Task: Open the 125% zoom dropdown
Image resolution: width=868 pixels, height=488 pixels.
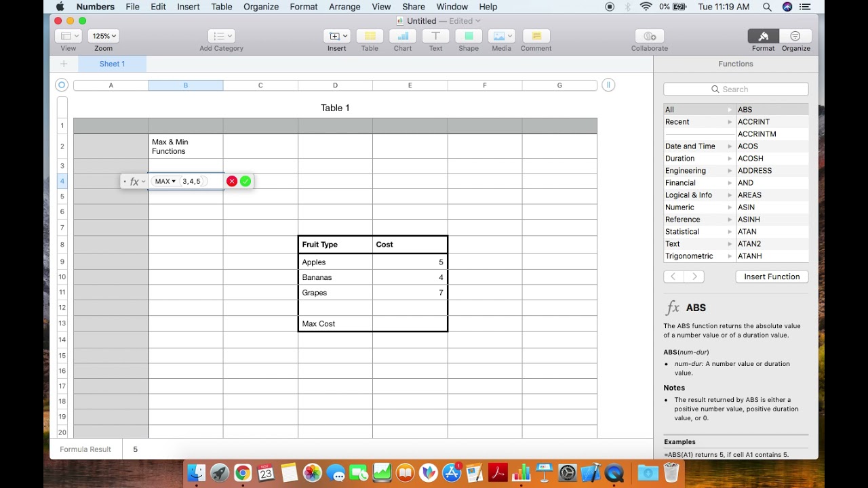Action: (104, 36)
